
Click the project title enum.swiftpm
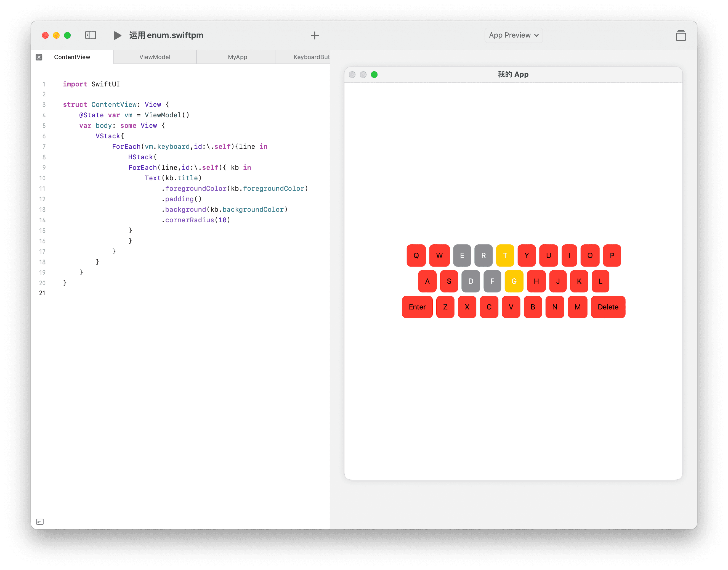tap(166, 35)
